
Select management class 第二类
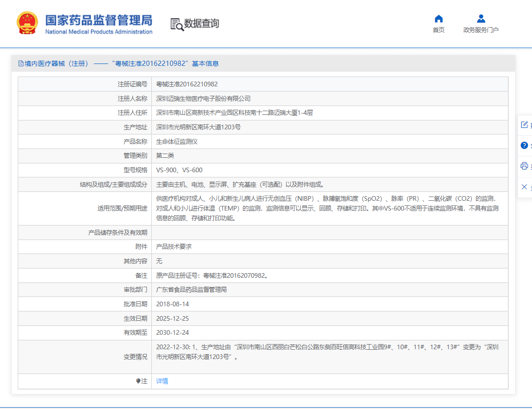point(165,155)
